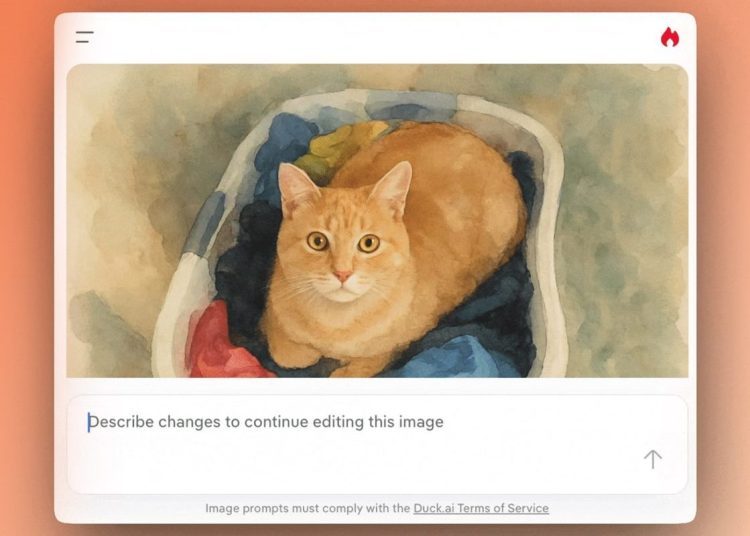
Task: Click the flame icon in header
Action: 670,37
